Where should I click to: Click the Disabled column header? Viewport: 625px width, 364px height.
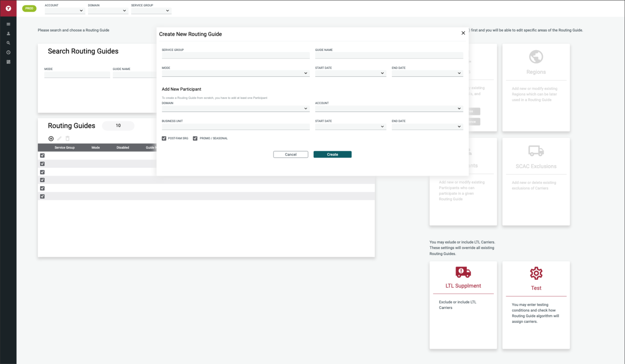[x=123, y=147]
